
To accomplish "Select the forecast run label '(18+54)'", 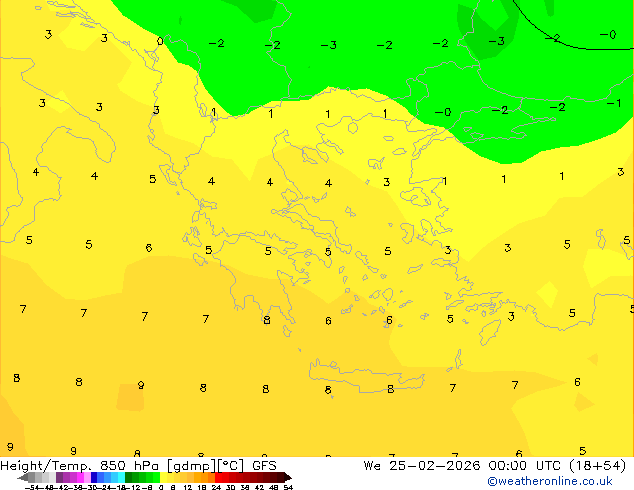I will pyautogui.click(x=598, y=466).
